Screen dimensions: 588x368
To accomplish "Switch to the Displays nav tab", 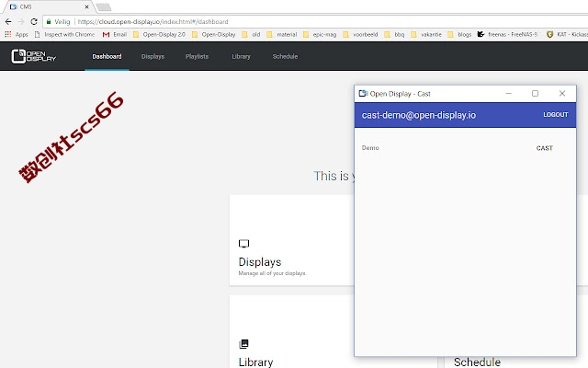I will tap(153, 56).
